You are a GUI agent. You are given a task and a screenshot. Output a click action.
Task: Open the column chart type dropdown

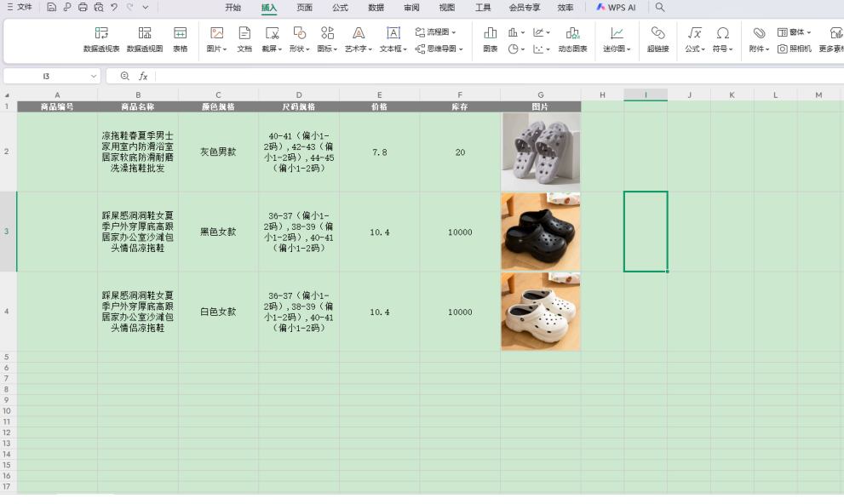click(516, 32)
